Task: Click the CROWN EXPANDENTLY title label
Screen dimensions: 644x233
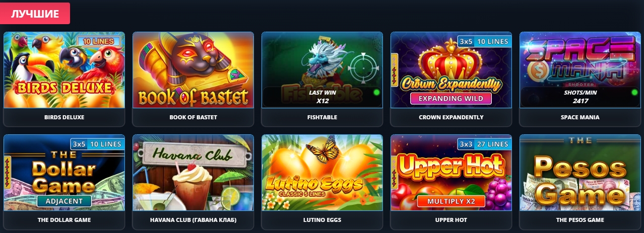Action: click(x=451, y=117)
